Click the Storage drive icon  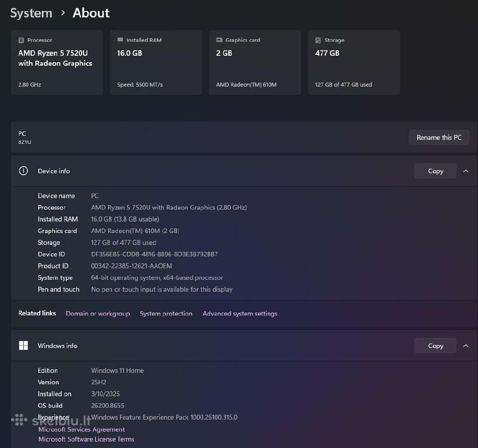pos(318,40)
